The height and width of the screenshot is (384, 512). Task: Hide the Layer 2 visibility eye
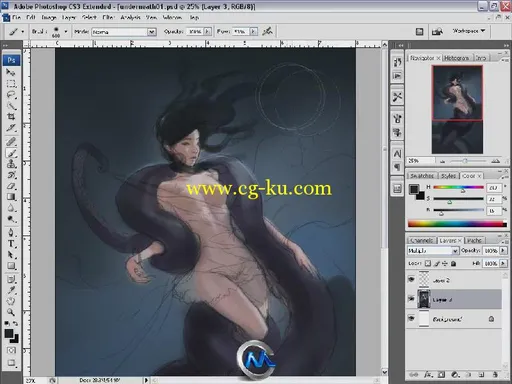tap(411, 279)
